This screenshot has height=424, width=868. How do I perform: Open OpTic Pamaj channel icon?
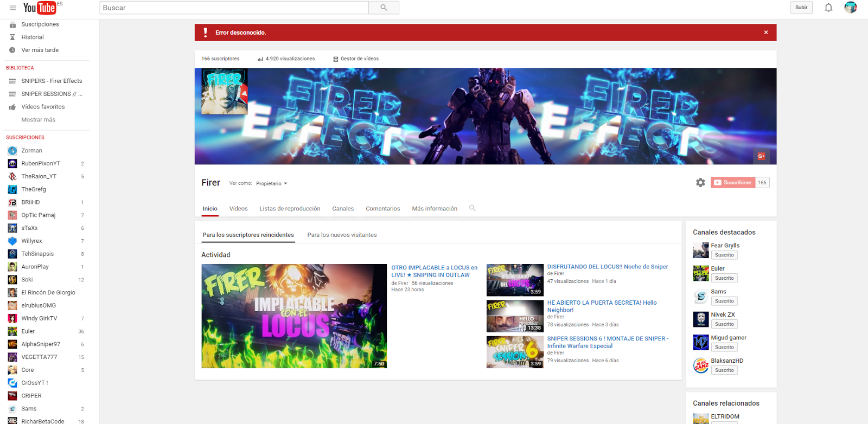[x=12, y=215]
